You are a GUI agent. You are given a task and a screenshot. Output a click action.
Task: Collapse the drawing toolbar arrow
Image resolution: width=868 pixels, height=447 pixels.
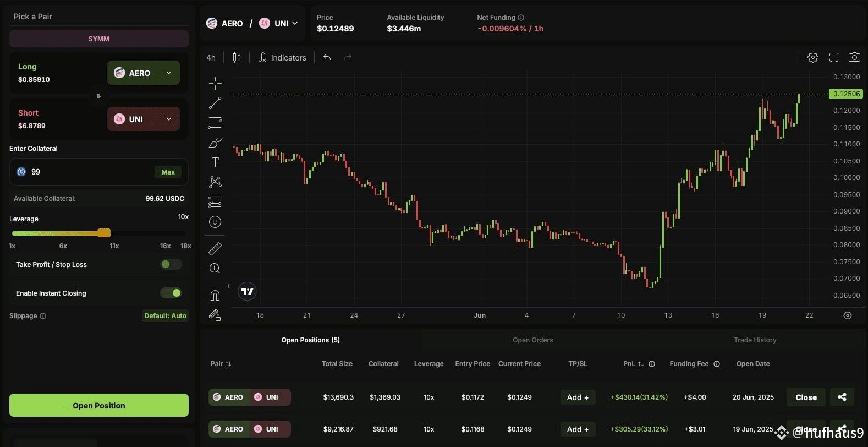[x=229, y=286]
